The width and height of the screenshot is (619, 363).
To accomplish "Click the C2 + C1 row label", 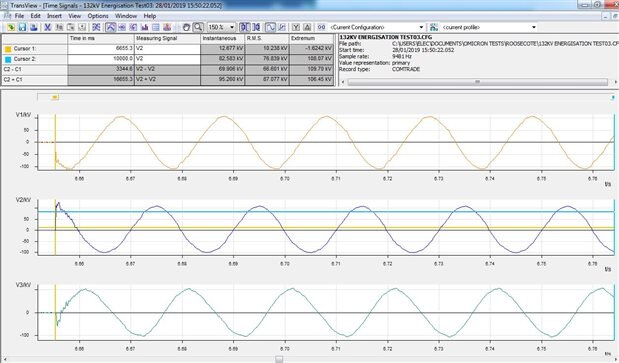I will click(x=13, y=80).
